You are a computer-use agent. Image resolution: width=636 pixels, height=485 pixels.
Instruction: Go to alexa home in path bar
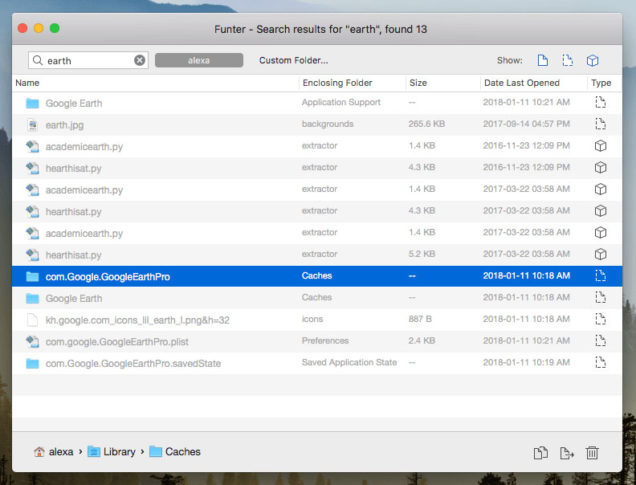[53, 452]
